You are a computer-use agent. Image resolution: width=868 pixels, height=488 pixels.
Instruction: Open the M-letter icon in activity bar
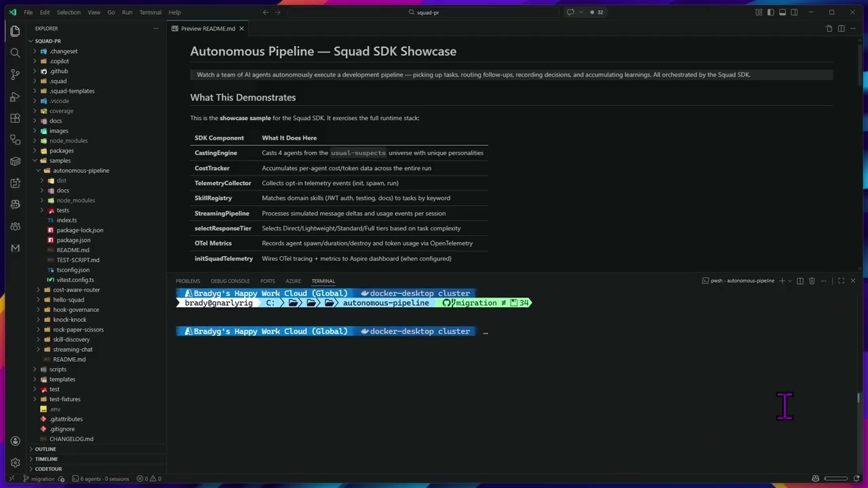pyautogui.click(x=15, y=248)
